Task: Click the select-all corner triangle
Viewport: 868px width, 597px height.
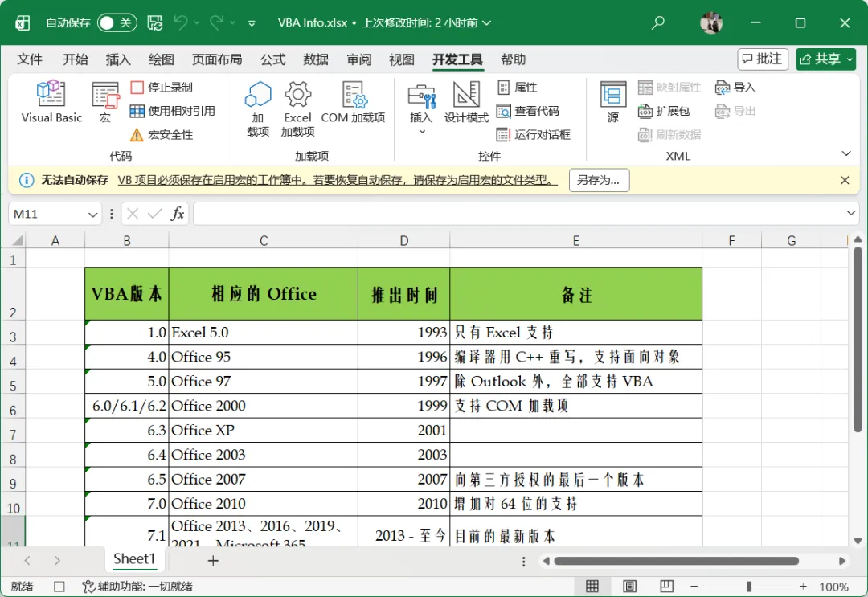Action: (x=18, y=240)
